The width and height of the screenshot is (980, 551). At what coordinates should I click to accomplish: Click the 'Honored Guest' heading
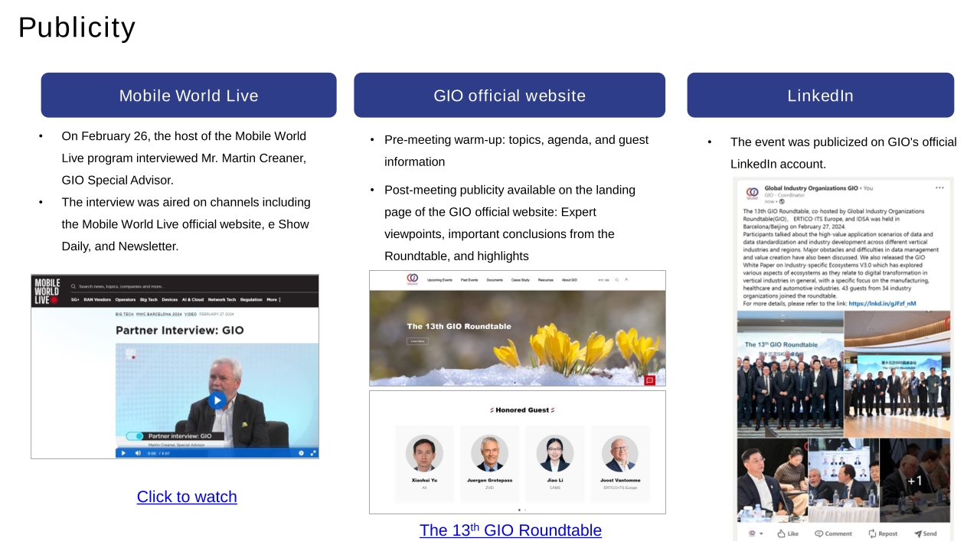pyautogui.click(x=522, y=410)
